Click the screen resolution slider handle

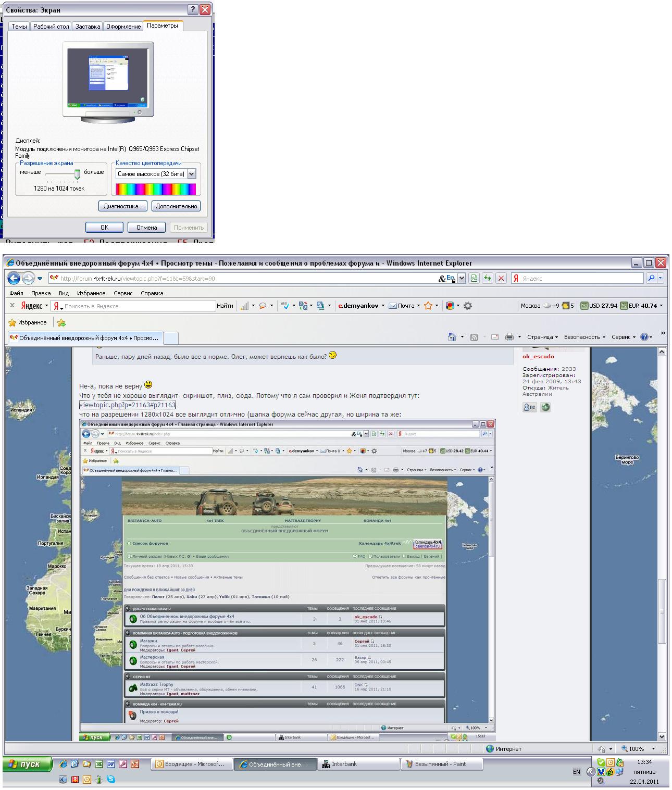point(78,173)
